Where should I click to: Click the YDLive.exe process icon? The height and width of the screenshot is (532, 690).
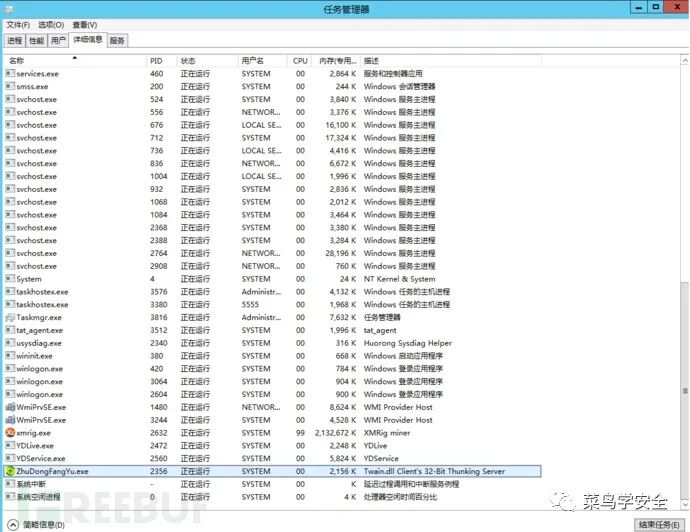10,445
